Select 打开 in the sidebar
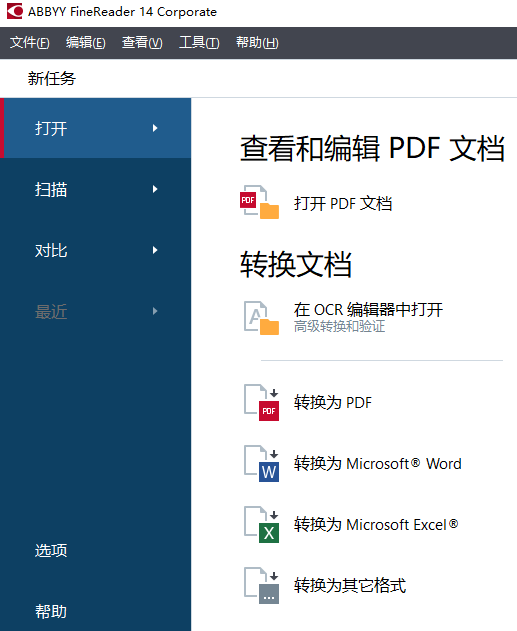Screen dimensions: 517x631 [95, 128]
